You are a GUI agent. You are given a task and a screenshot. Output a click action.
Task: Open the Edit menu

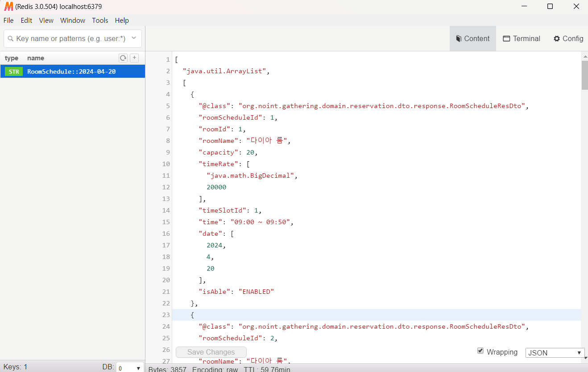coord(26,21)
